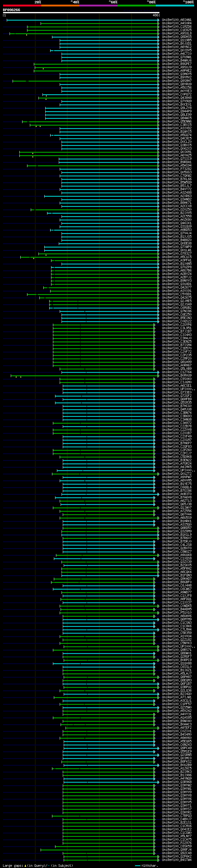The width and height of the screenshot is (197, 868).
Task: Open hit UniRef100_C2UYP6
Action: [x=176, y=325]
